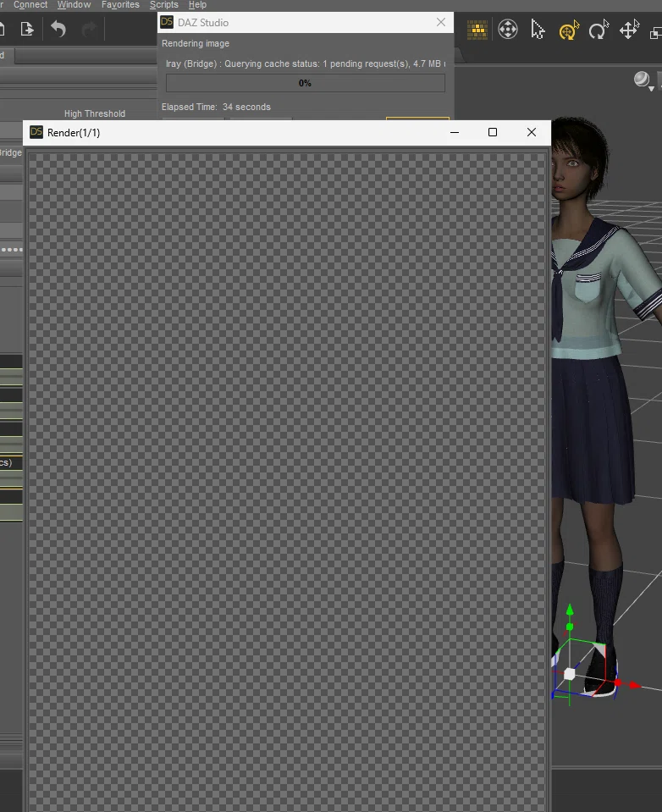Click the rendering progress bar at 0%

[x=306, y=83]
